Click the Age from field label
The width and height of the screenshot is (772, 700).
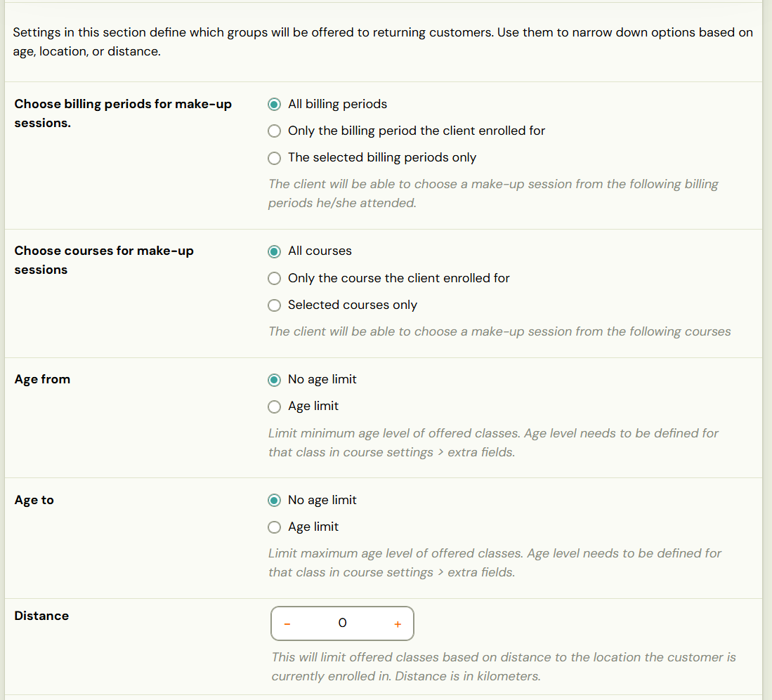click(42, 380)
